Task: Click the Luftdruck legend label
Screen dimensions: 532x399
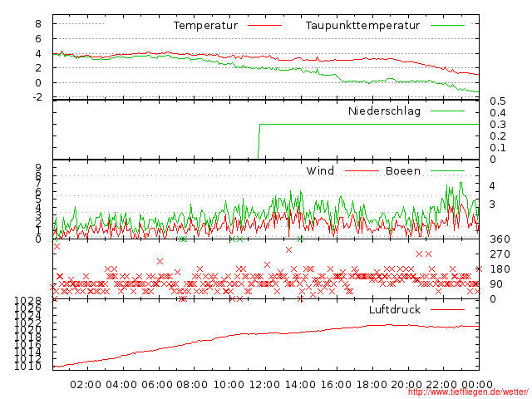Action: (x=395, y=309)
